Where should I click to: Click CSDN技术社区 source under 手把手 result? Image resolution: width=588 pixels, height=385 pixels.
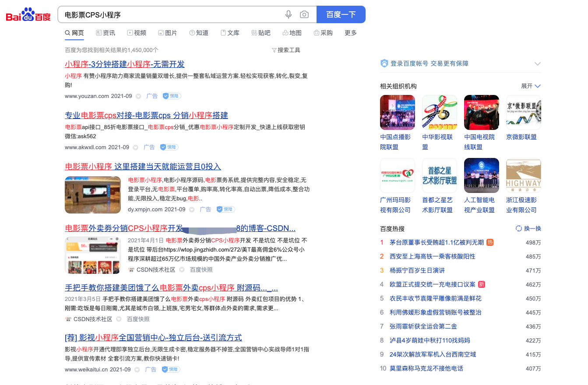pos(93,319)
